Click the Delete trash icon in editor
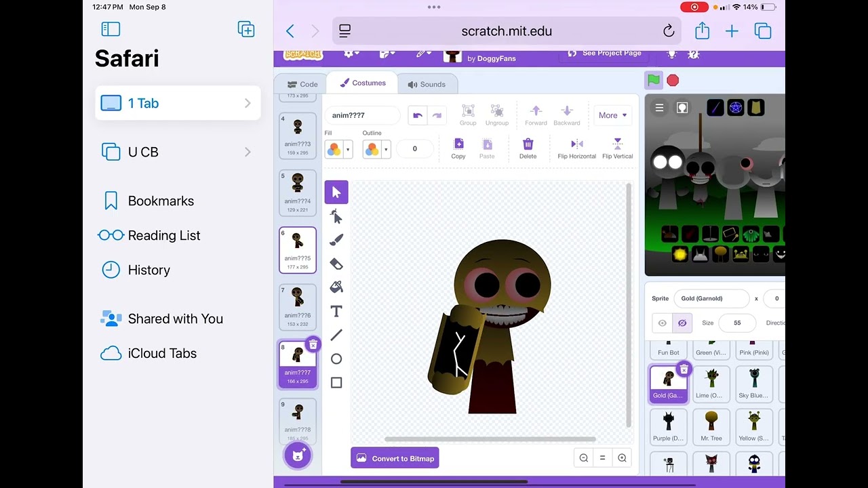Image resolution: width=868 pixels, height=488 pixels. 528,148
